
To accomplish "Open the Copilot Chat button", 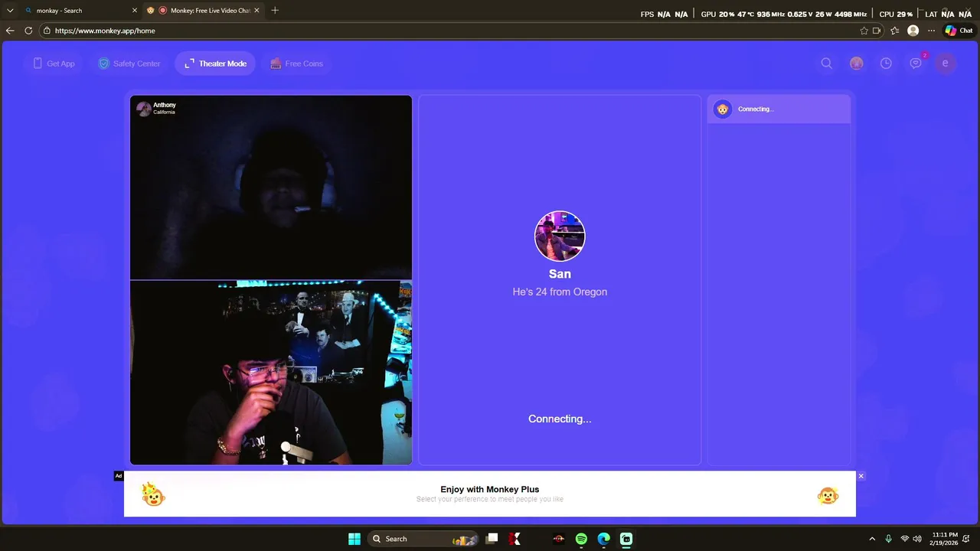I will click(x=959, y=31).
